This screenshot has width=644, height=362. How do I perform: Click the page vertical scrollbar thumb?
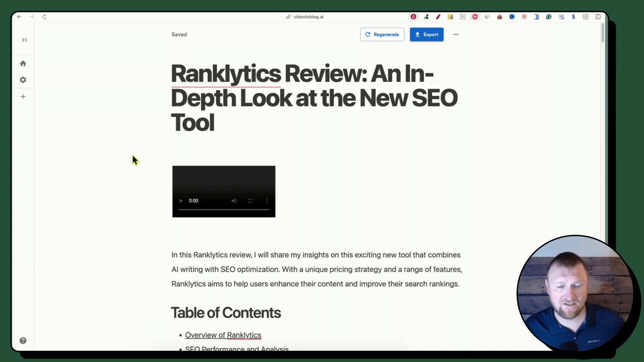[603, 33]
